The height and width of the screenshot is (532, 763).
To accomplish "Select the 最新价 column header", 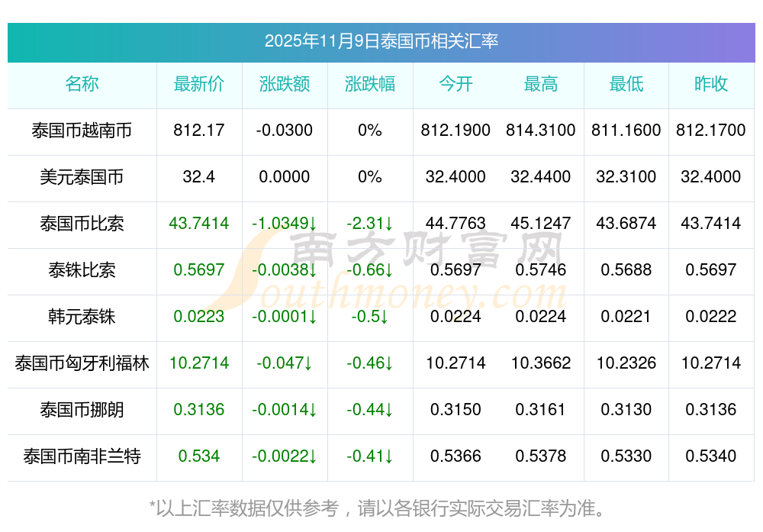I will point(199,84).
